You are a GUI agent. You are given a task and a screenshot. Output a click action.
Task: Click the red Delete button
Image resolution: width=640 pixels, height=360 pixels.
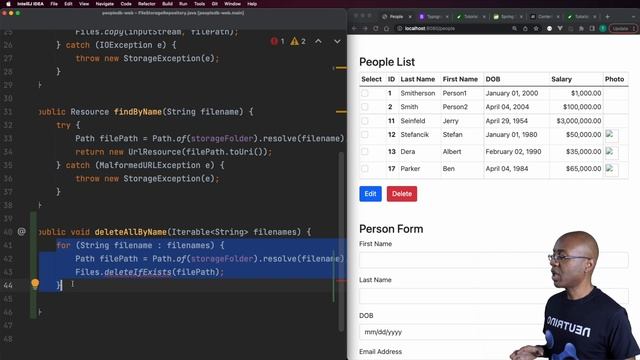402,194
